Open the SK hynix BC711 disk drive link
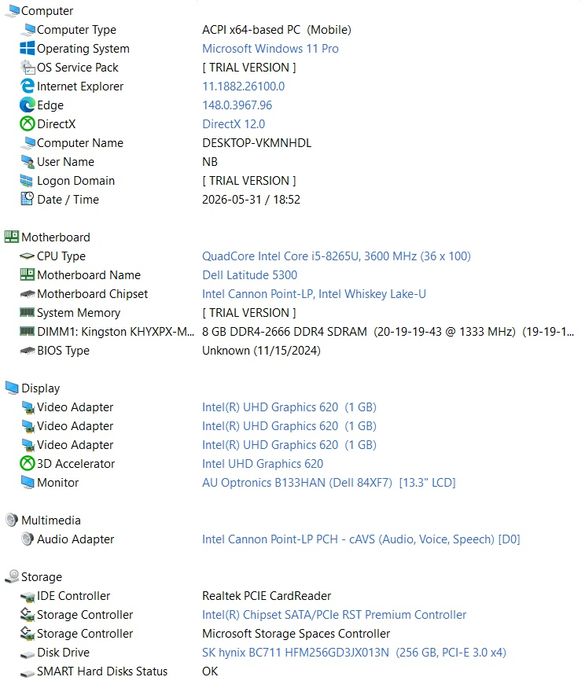The height and width of the screenshot is (699, 585). click(354, 653)
